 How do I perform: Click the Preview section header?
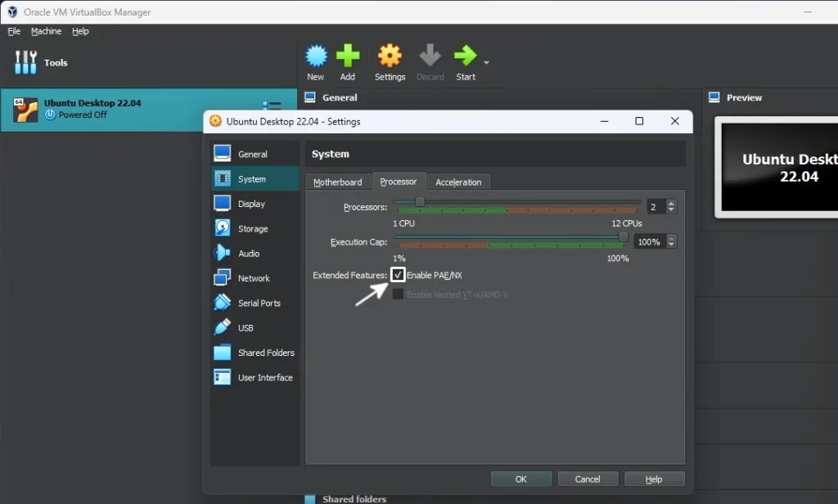[744, 97]
